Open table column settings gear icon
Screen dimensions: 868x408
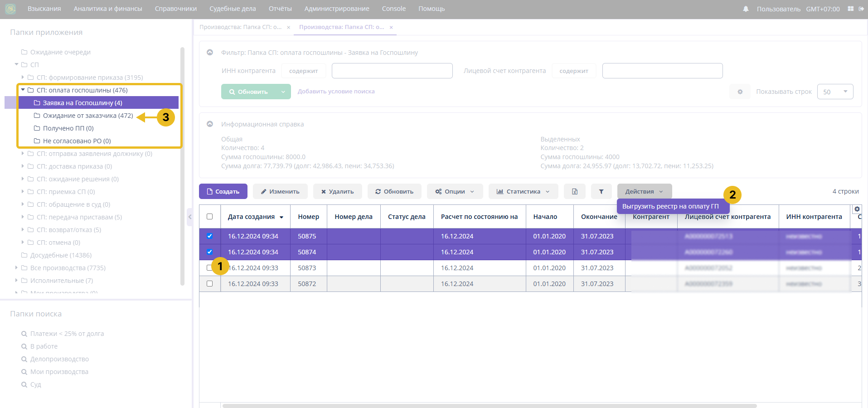pyautogui.click(x=857, y=209)
